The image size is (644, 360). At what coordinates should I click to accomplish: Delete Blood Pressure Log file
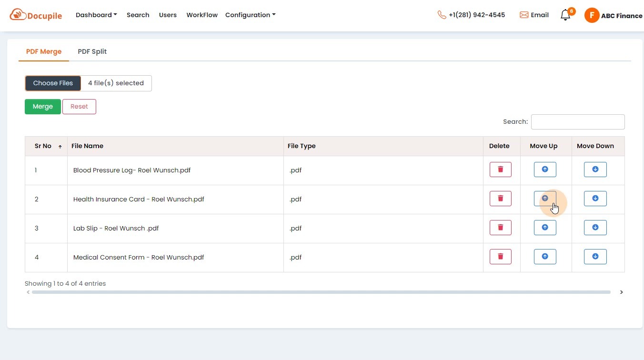[x=500, y=169]
